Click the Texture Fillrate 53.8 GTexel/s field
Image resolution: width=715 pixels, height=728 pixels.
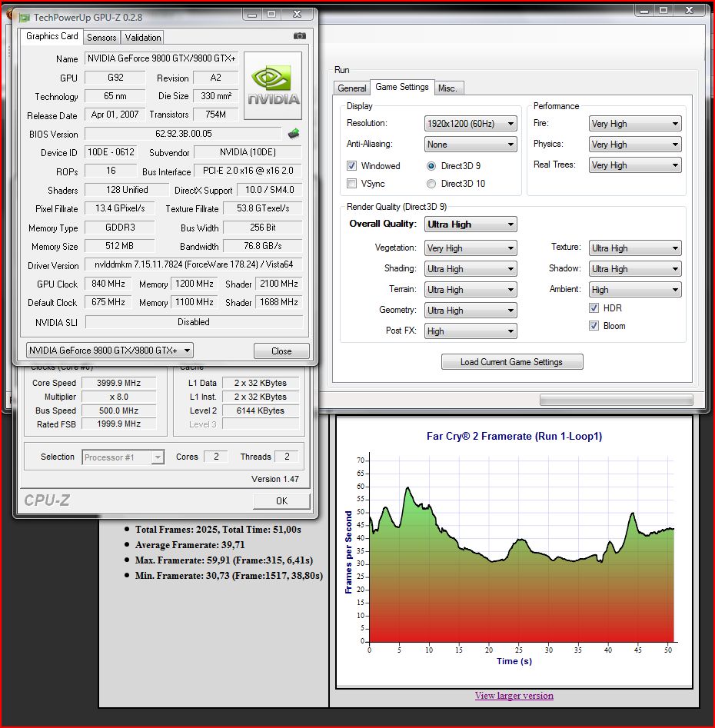(263, 208)
